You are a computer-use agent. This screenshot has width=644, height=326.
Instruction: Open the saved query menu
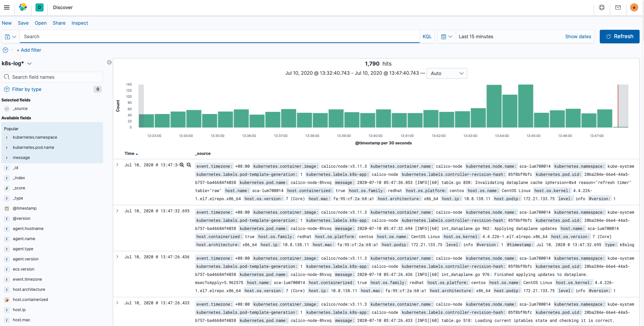tap(10, 37)
